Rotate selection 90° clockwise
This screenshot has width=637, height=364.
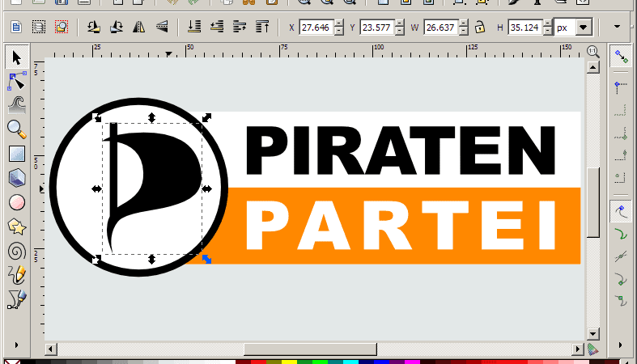tap(117, 28)
